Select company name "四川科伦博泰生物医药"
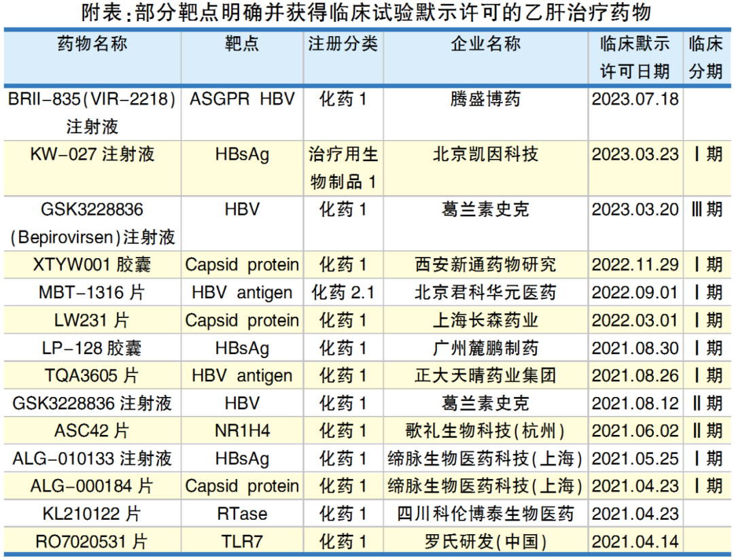The width and height of the screenshot is (734, 560). pos(485,514)
